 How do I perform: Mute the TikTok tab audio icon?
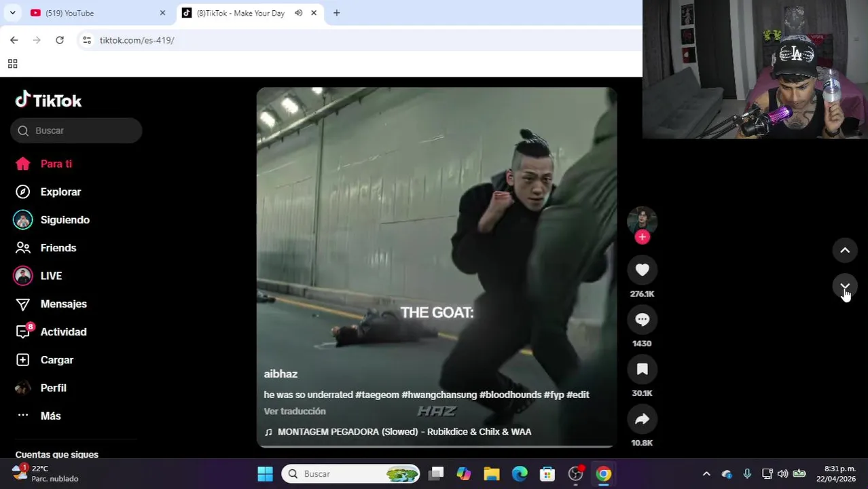[298, 13]
